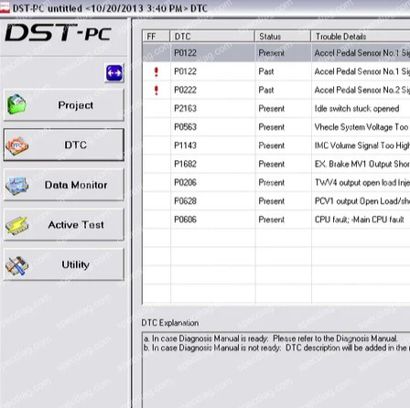This screenshot has width=410, height=408.
Task: Click the blue double-arrow collapse icon
Action: [x=114, y=73]
